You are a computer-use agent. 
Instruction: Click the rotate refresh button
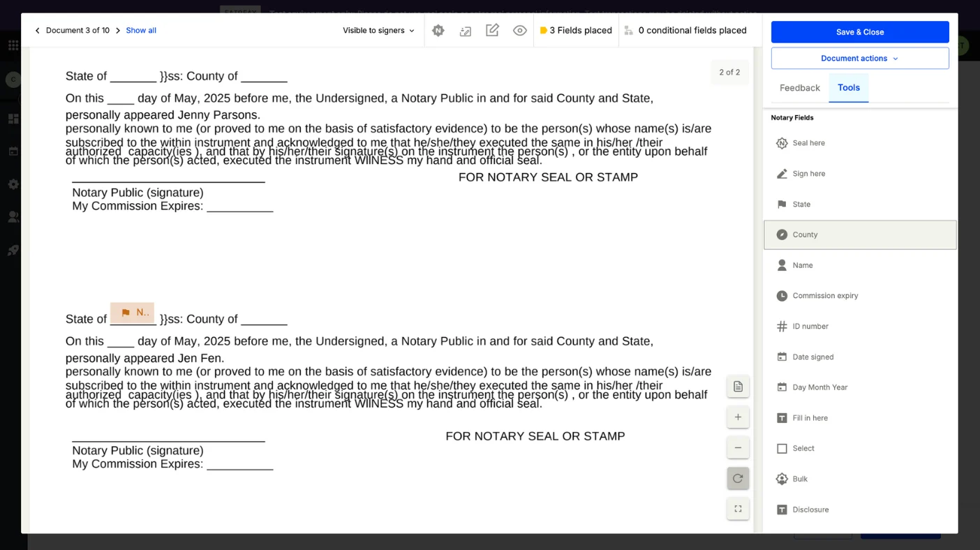(738, 478)
